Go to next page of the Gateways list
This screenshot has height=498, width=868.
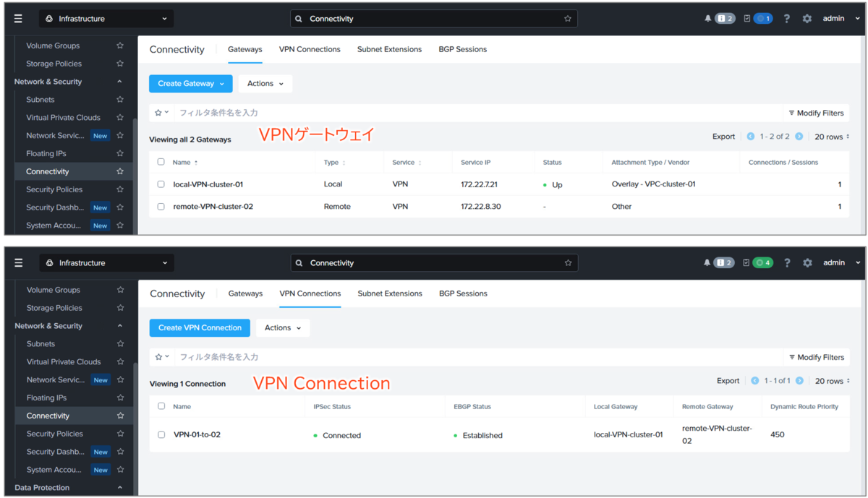click(x=799, y=137)
